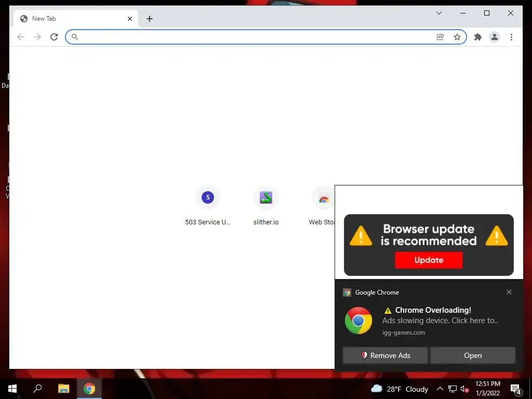Image resolution: width=532 pixels, height=399 pixels.
Task: Maximize the Chrome window
Action: 486,13
